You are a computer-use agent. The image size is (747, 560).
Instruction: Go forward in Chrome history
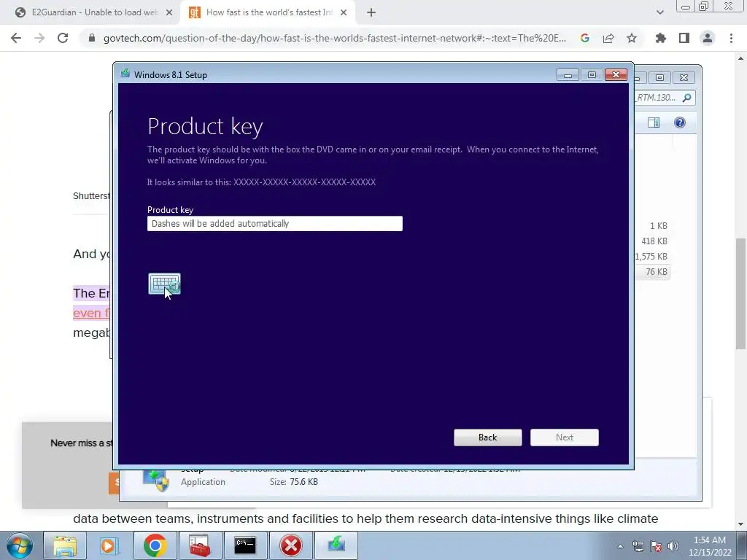[39, 38]
